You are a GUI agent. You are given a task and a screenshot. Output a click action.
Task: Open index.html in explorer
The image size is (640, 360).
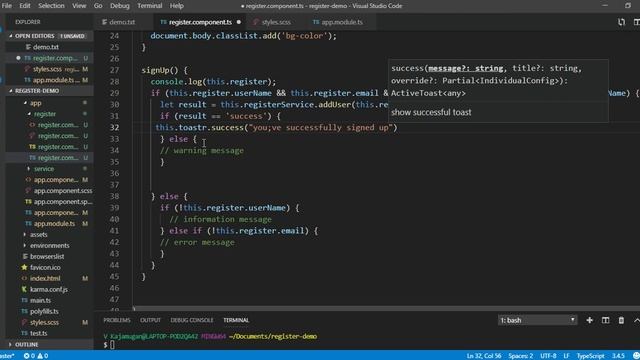[45, 278]
